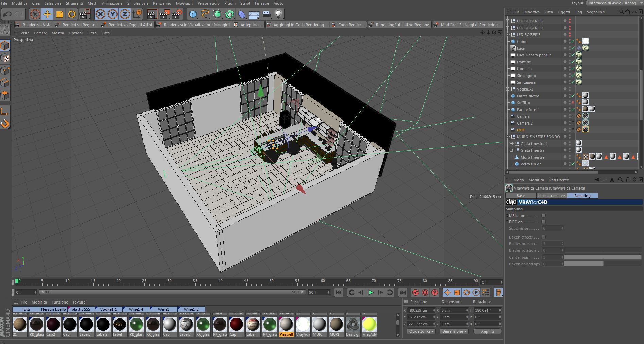Switch to the Base tab

(x=521, y=196)
